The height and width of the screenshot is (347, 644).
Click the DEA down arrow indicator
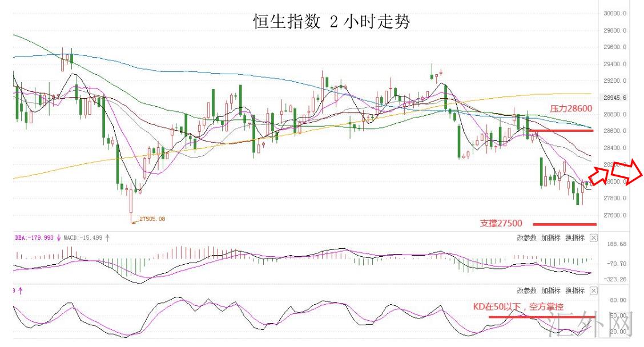(x=58, y=237)
